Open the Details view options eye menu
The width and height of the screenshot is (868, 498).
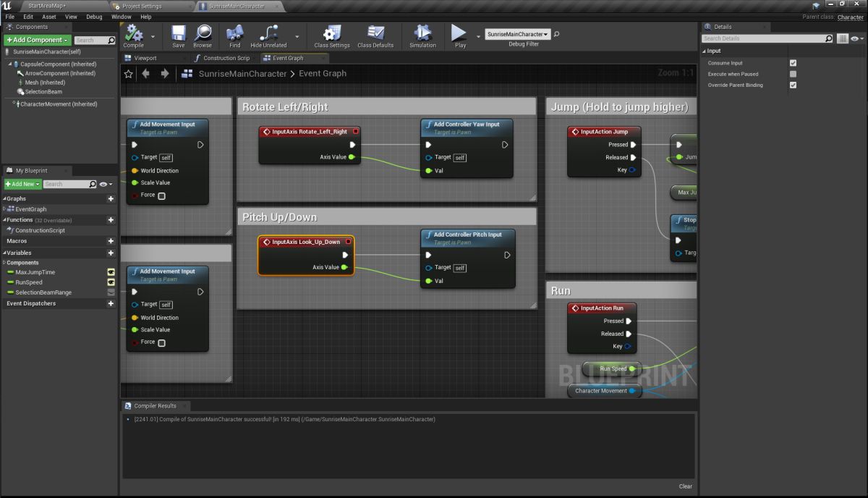(858, 38)
